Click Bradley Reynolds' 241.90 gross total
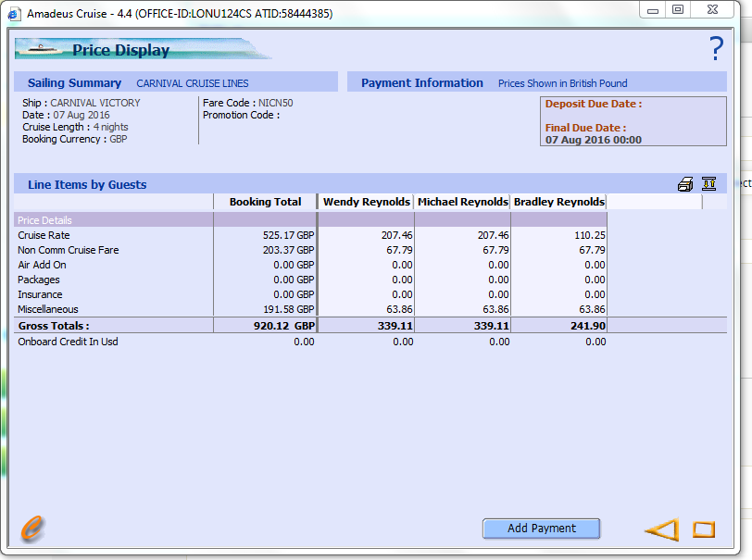Viewport: 752px width, 560px height. [x=588, y=326]
